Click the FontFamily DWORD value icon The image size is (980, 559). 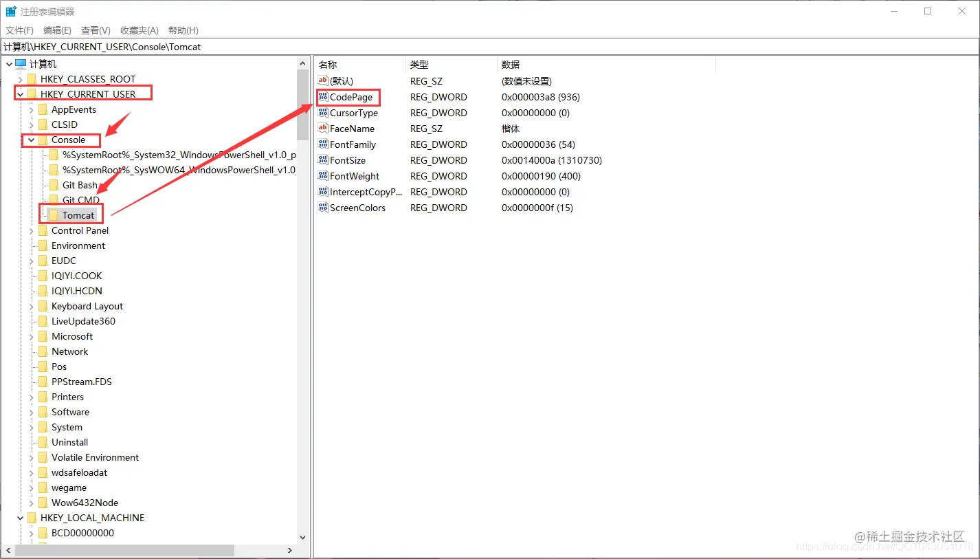point(323,144)
